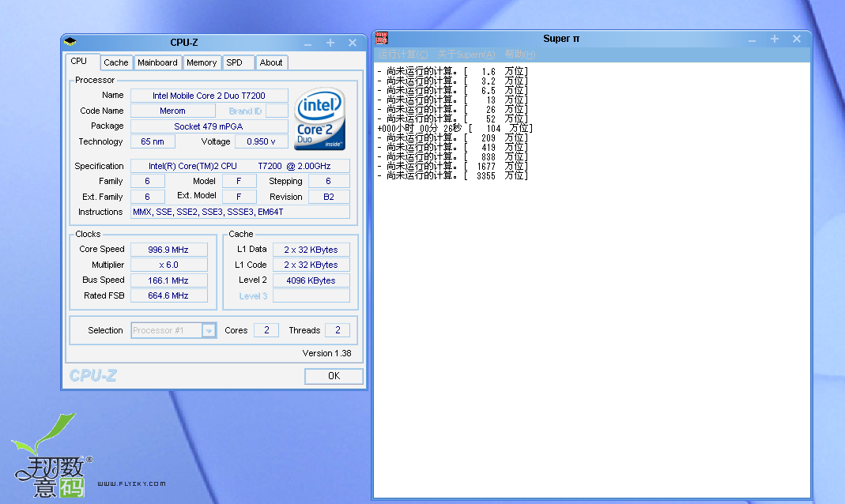Click the Name field 'Intel Mobile Core 2 Duo T7200'
Viewport: 845px width, 504px height.
coord(209,96)
